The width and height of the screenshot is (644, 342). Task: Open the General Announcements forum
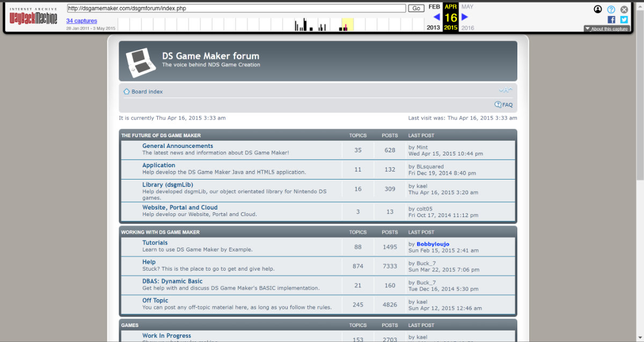click(178, 146)
